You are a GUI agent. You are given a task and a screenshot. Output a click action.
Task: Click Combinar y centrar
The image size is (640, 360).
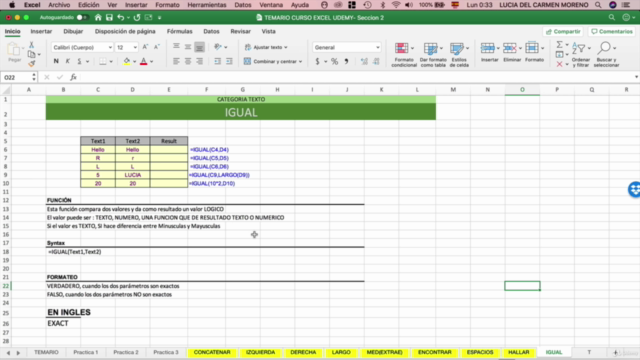pyautogui.click(x=273, y=61)
